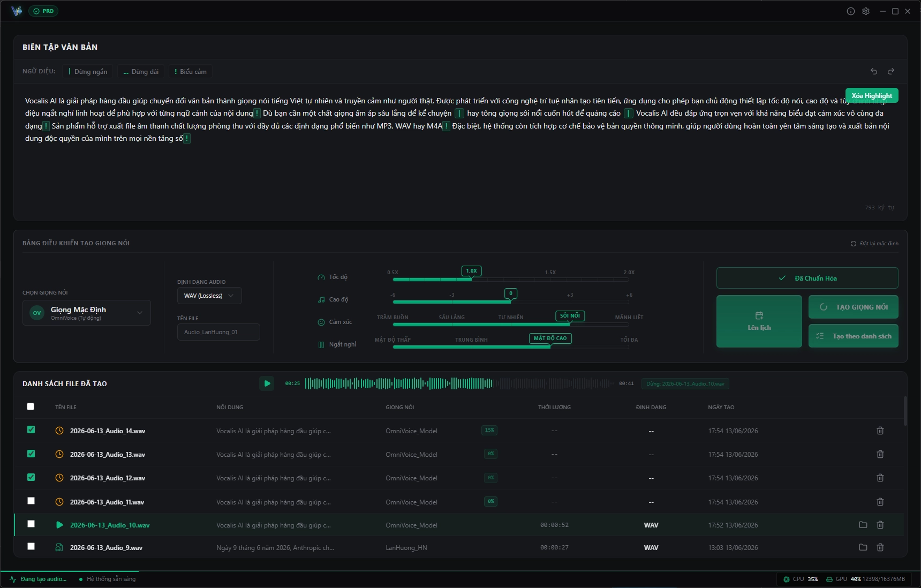Click the TÊN FILE input field
Screen dimensions: 921x588
[218, 332]
